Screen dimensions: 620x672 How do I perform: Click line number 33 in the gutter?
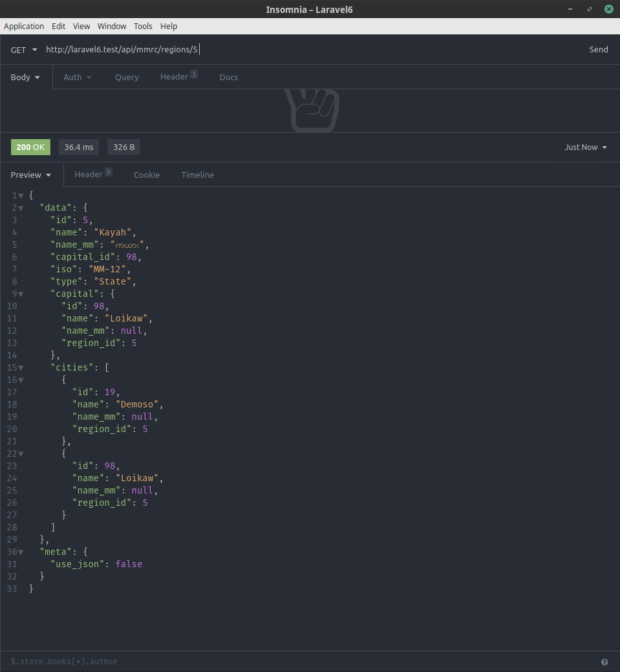click(x=12, y=589)
